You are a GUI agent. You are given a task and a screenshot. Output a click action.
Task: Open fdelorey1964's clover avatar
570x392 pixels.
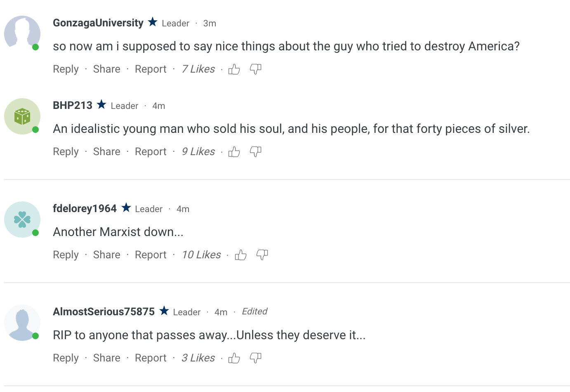coord(22,220)
